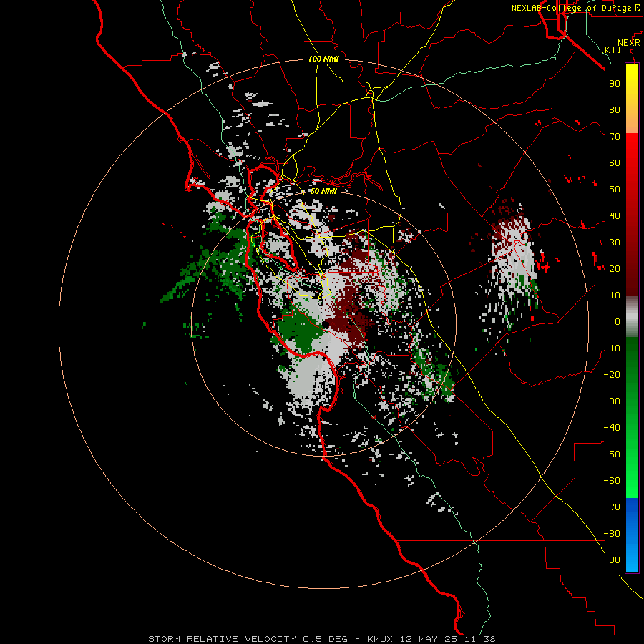Select the -70 value on velocity scale
This screenshot has width=644, height=644.
612,507
